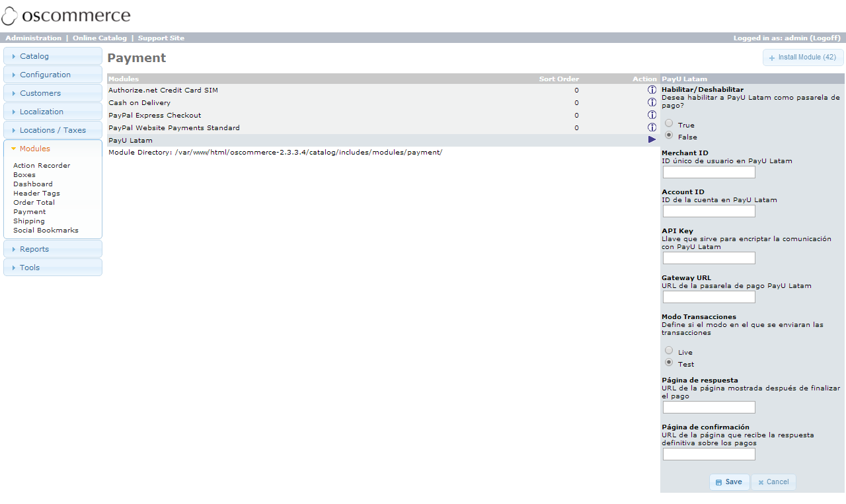
Task: Click the Account ID input field
Action: click(x=709, y=211)
